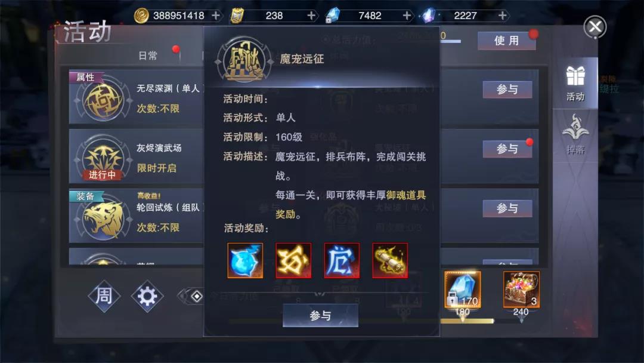Open the 无尽深渊 activity icon

point(103,101)
